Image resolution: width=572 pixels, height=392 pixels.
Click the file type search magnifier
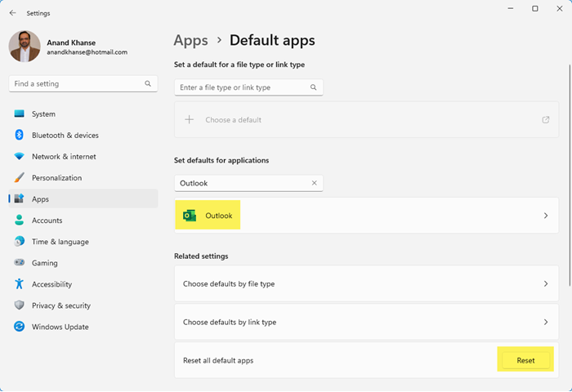click(x=313, y=87)
